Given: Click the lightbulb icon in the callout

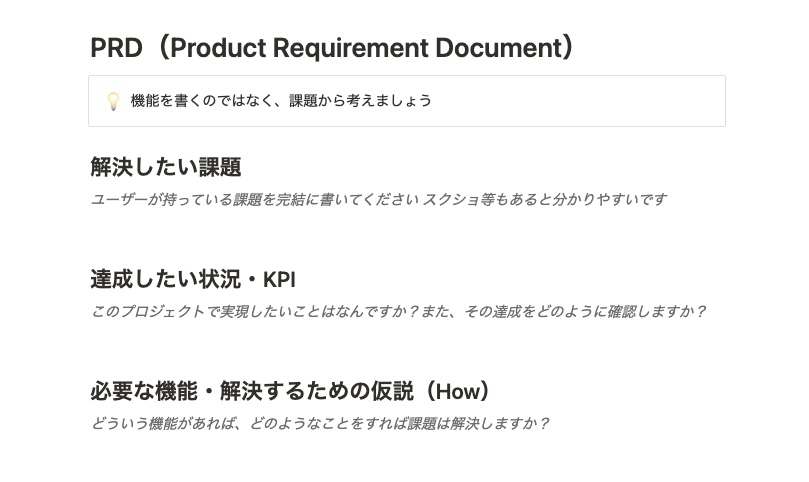Looking at the screenshot, I should pos(114,101).
